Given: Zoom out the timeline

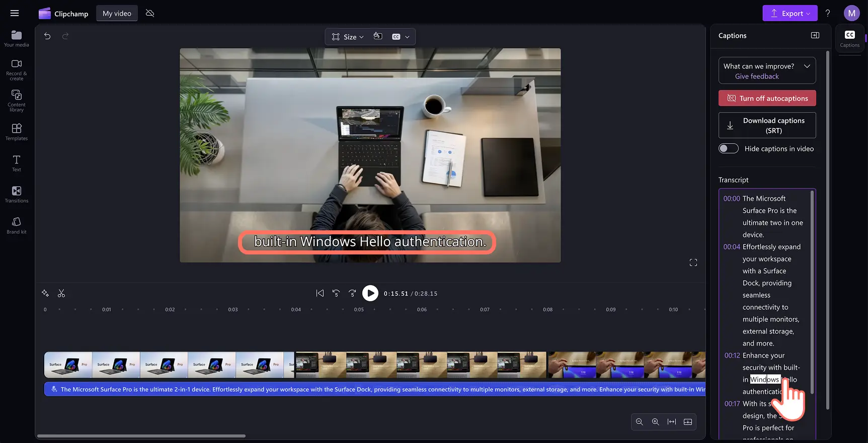Looking at the screenshot, I should click(x=640, y=422).
